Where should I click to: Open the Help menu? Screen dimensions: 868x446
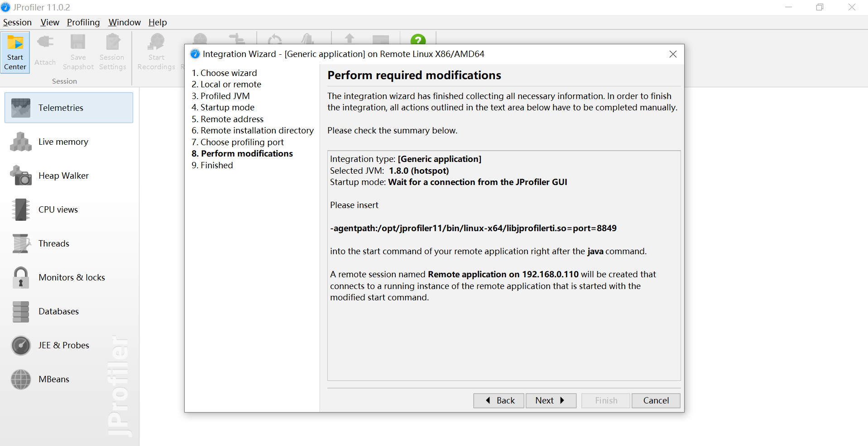pyautogui.click(x=158, y=22)
